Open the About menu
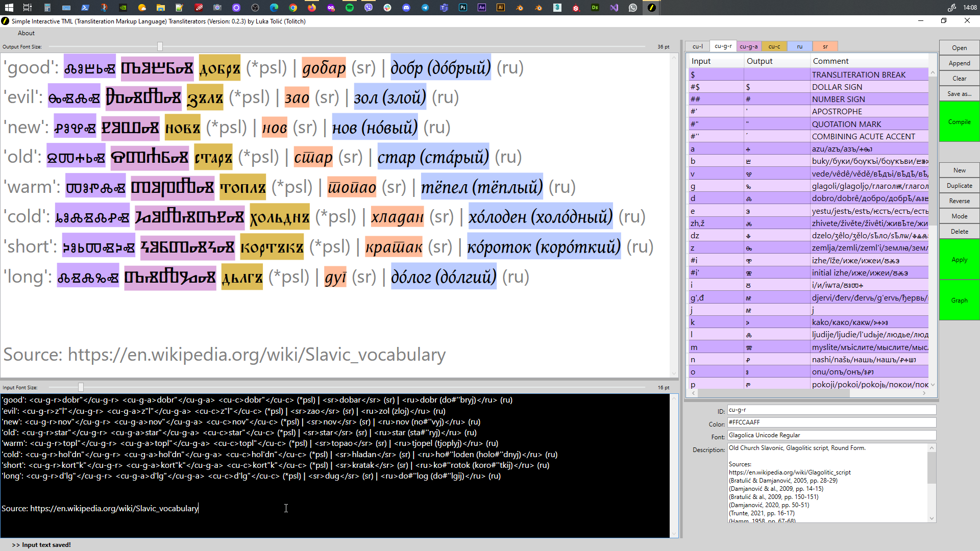The image size is (980, 551). click(x=26, y=33)
